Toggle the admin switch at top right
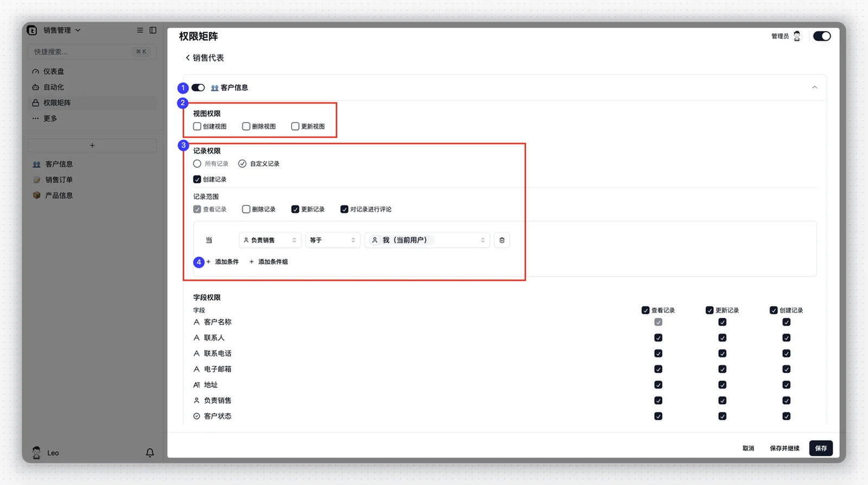Screen dimensions: 868x485 (822, 36)
